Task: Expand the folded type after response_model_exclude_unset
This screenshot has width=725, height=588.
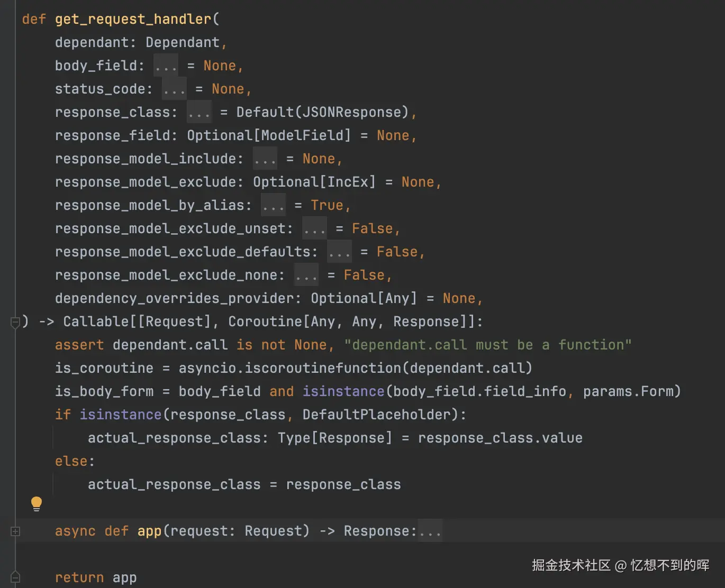Action: click(314, 229)
